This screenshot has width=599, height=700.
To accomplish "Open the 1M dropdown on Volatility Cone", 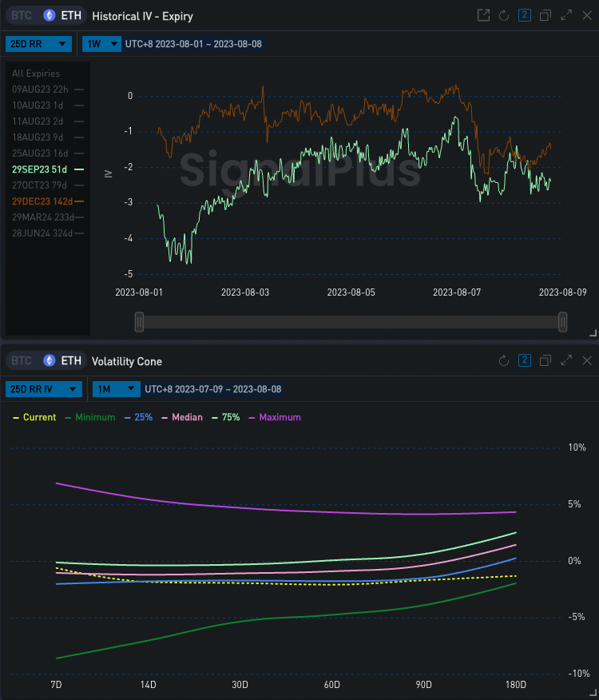I will click(x=116, y=389).
